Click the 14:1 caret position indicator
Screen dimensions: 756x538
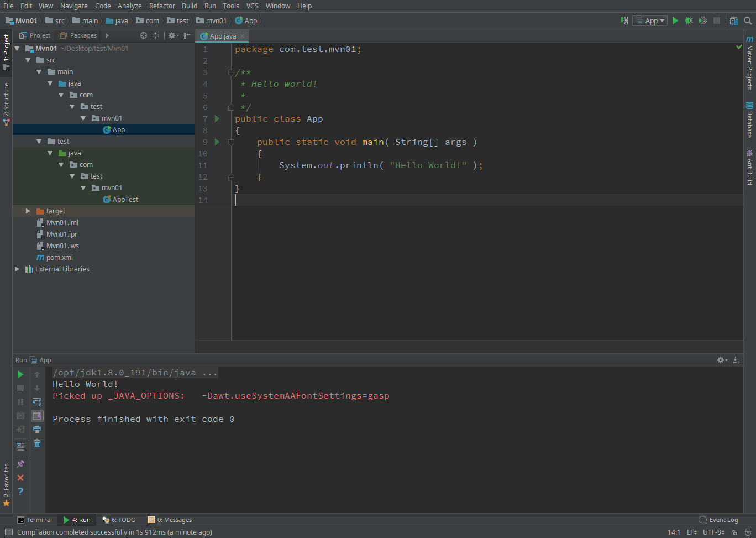(x=674, y=532)
